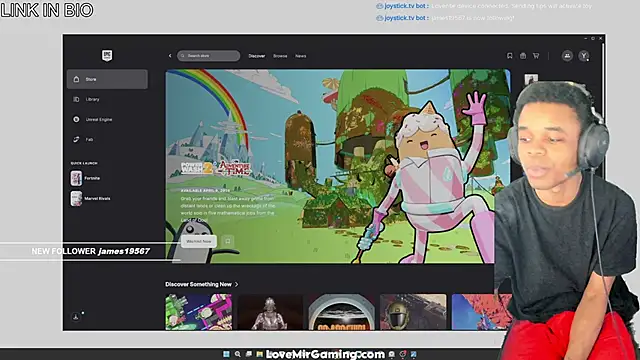Click the Windows Start button in taskbar
The height and width of the screenshot is (360, 640).
(x=227, y=354)
